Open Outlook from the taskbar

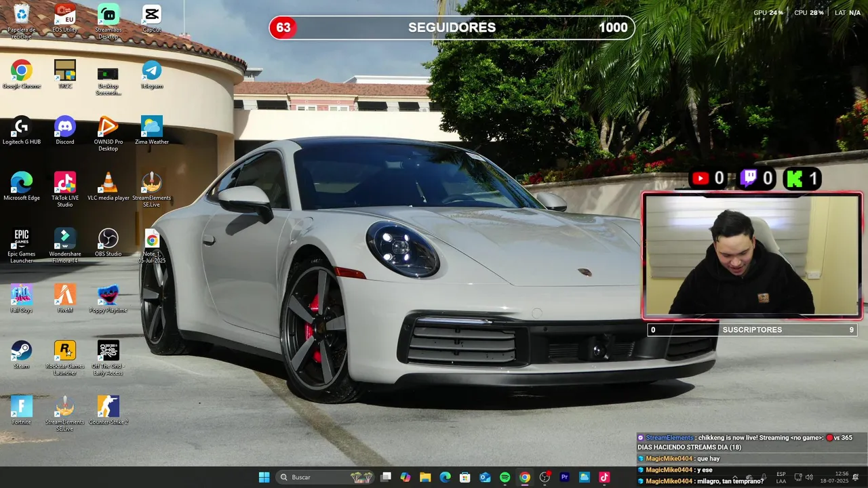[x=485, y=477]
